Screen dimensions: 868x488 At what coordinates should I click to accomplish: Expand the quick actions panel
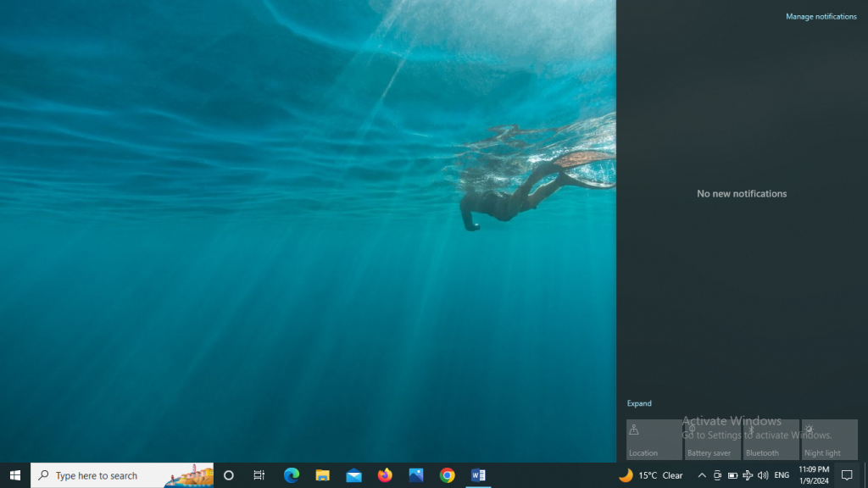639,403
